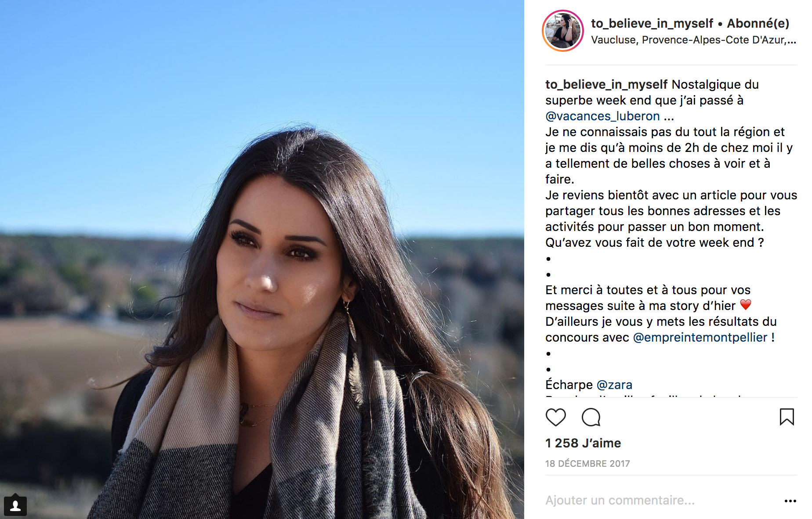Open the comment bubble icon
This screenshot has width=812, height=519.
[x=591, y=417]
